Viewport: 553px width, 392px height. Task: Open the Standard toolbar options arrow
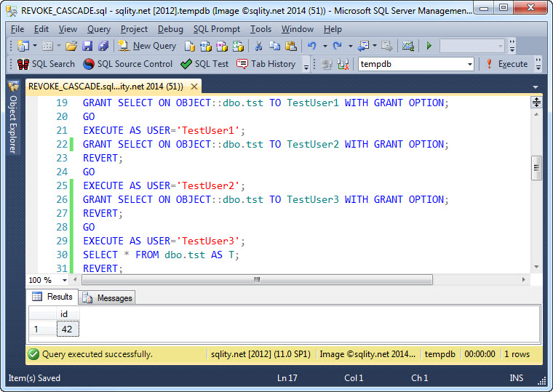[512, 46]
